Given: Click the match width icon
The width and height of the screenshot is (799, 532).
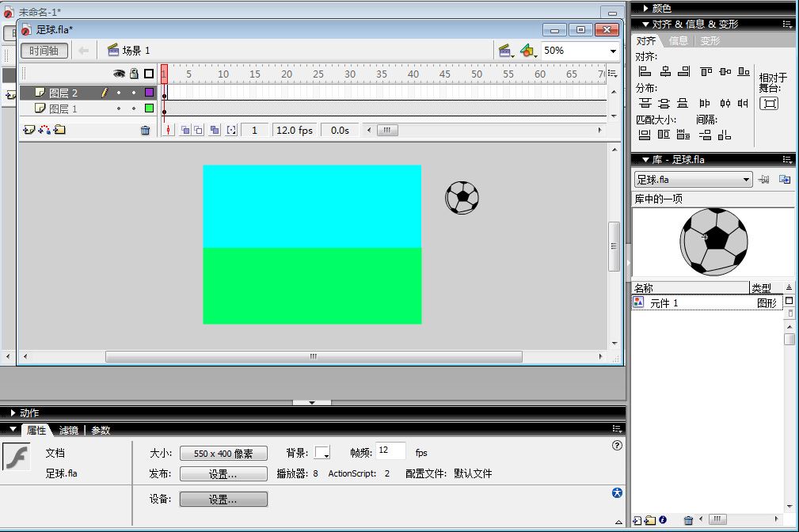Looking at the screenshot, I should 645,135.
